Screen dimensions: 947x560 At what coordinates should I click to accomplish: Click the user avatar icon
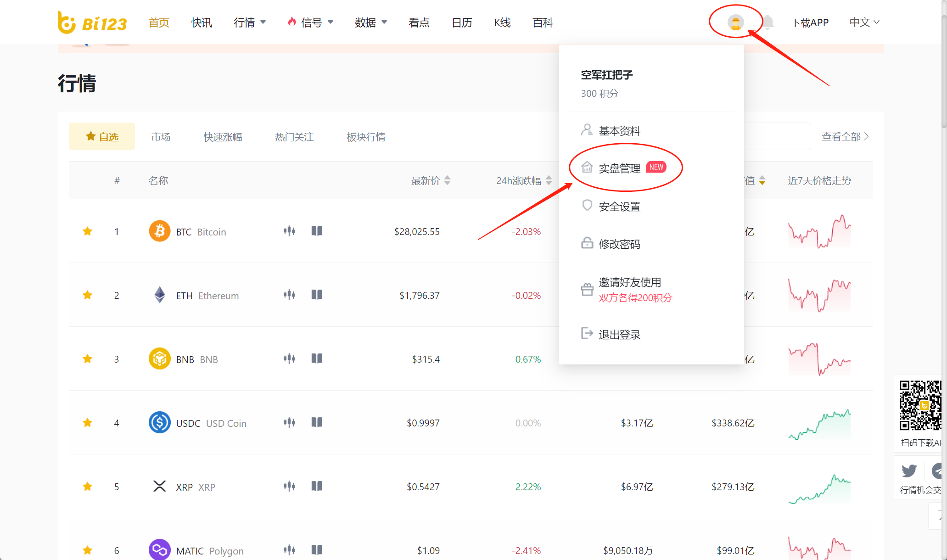point(735,22)
